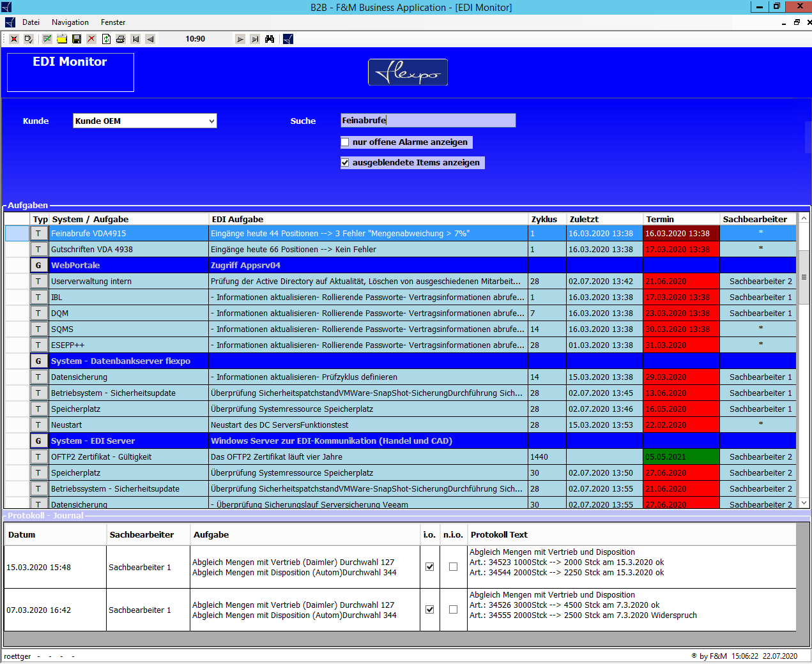Viewport: 812px width, 664px height.
Task: Open the Fenster menu
Action: [113, 22]
